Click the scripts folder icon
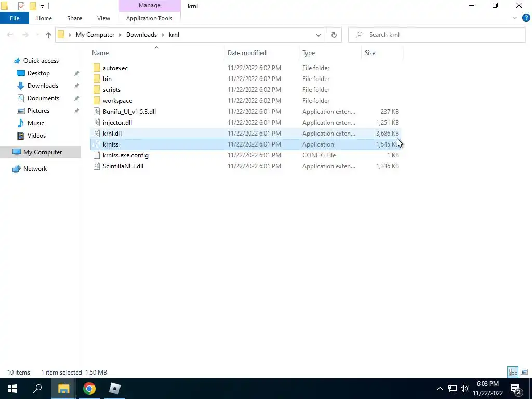The image size is (532, 399). point(97,89)
